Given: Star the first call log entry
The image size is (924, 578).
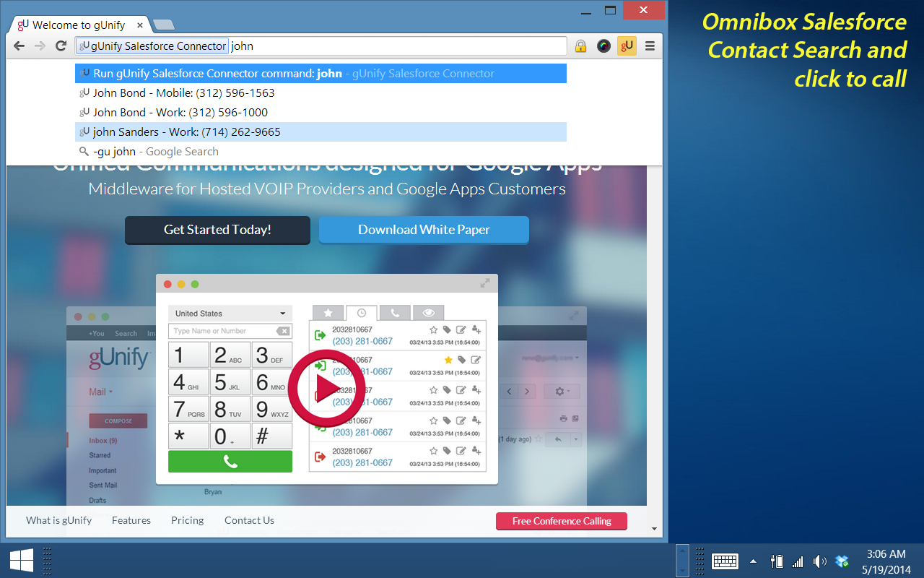Looking at the screenshot, I should [434, 329].
